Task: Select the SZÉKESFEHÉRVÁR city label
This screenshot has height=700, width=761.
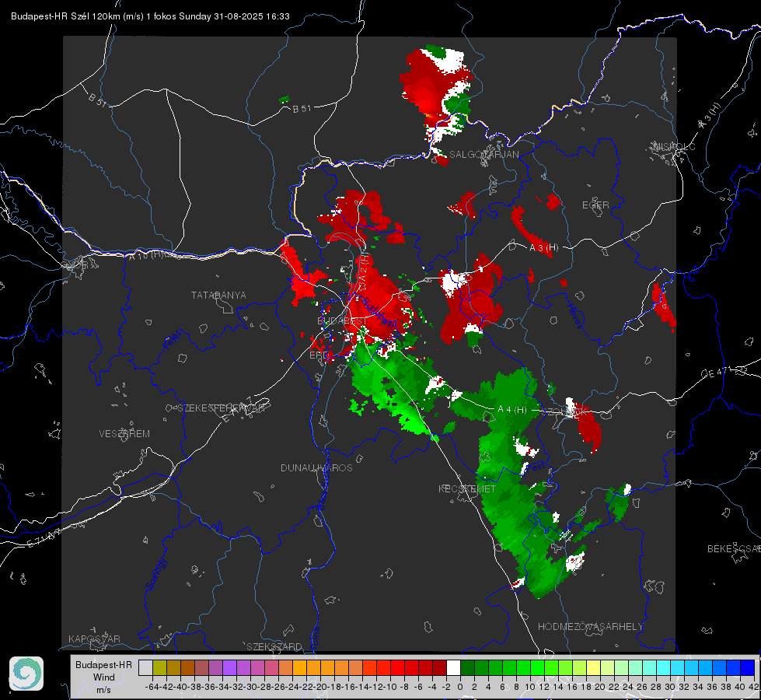Action: [x=221, y=408]
